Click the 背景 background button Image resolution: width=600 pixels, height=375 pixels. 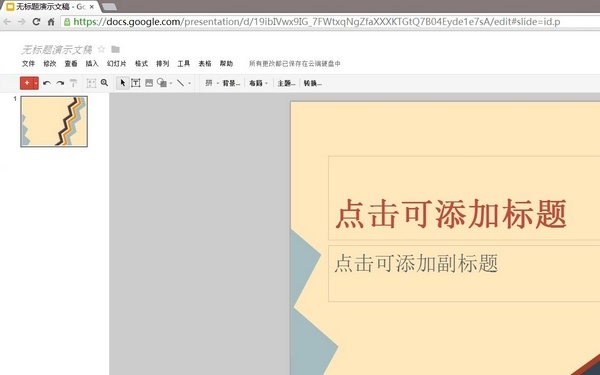232,83
